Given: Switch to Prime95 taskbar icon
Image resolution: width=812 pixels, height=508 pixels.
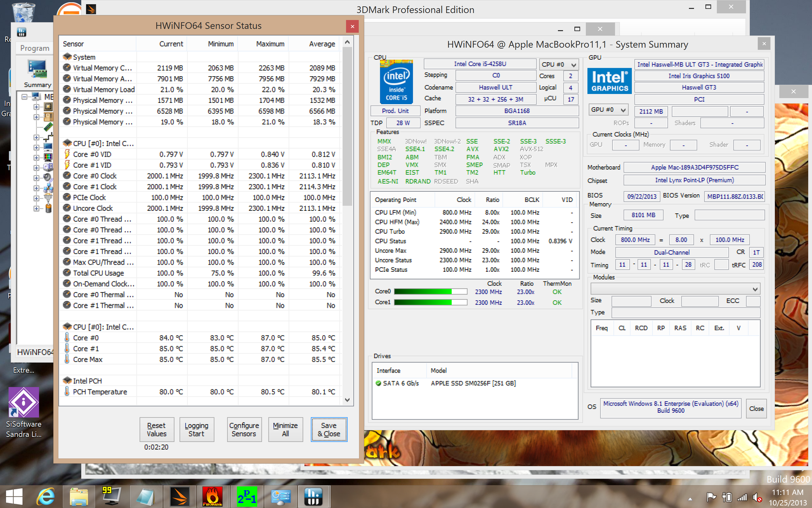Looking at the screenshot, I should [246, 497].
